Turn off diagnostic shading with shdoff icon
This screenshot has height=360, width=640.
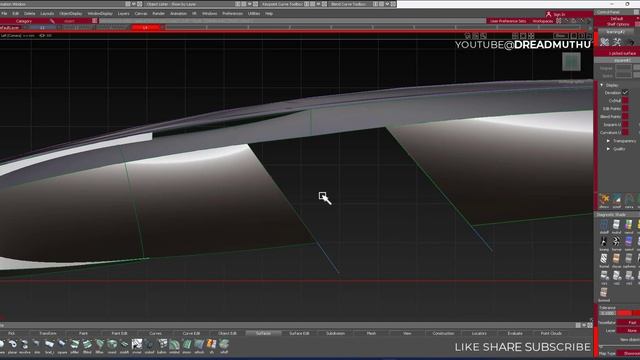coord(604,226)
